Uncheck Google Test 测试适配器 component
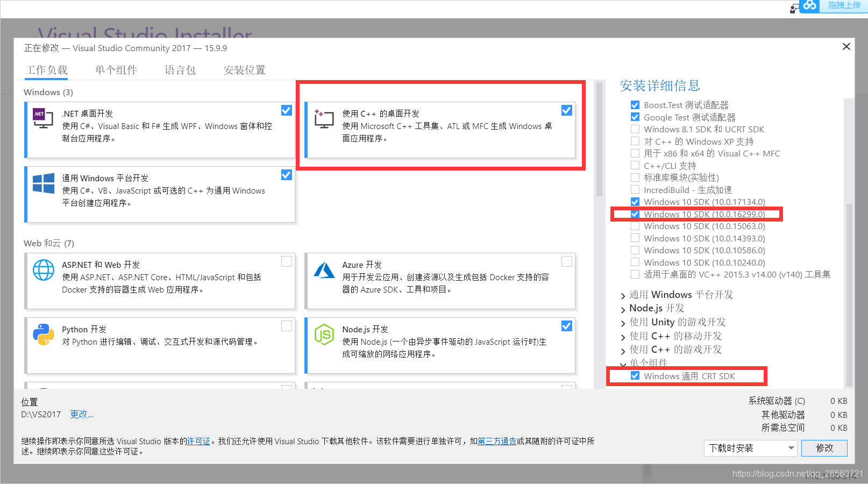The width and height of the screenshot is (868, 484). [635, 117]
